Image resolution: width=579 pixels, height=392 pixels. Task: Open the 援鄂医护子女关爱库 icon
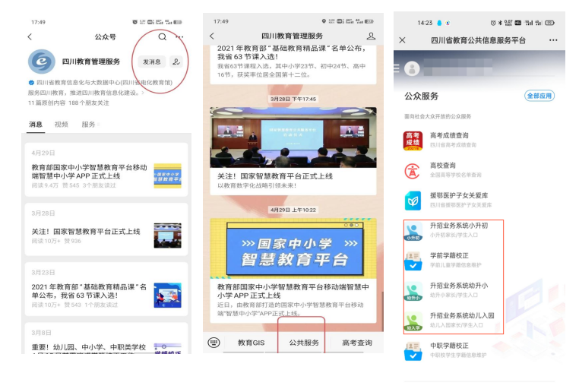(413, 201)
